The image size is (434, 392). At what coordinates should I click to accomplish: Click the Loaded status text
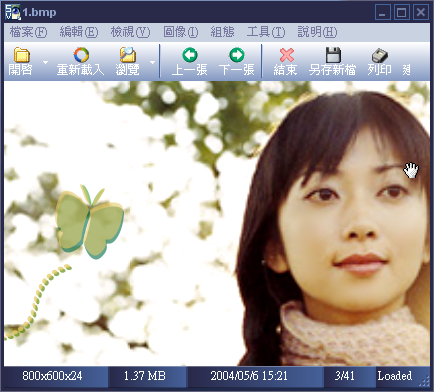pyautogui.click(x=395, y=376)
